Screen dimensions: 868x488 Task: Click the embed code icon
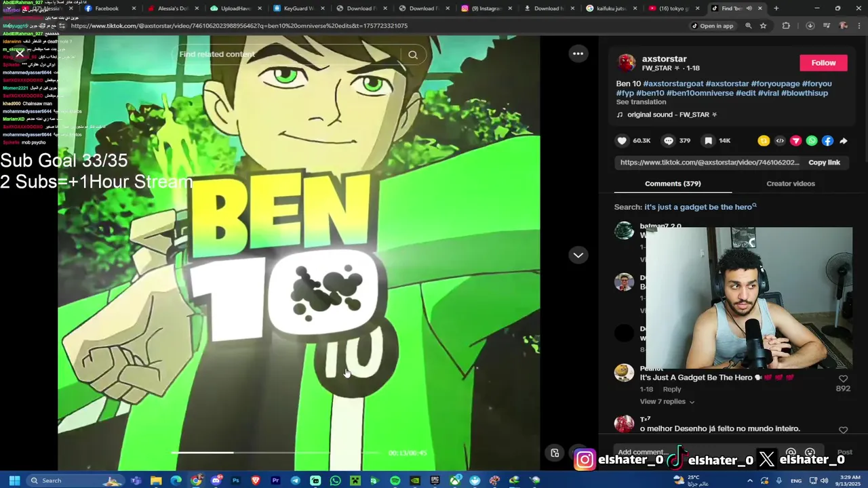[x=780, y=141]
